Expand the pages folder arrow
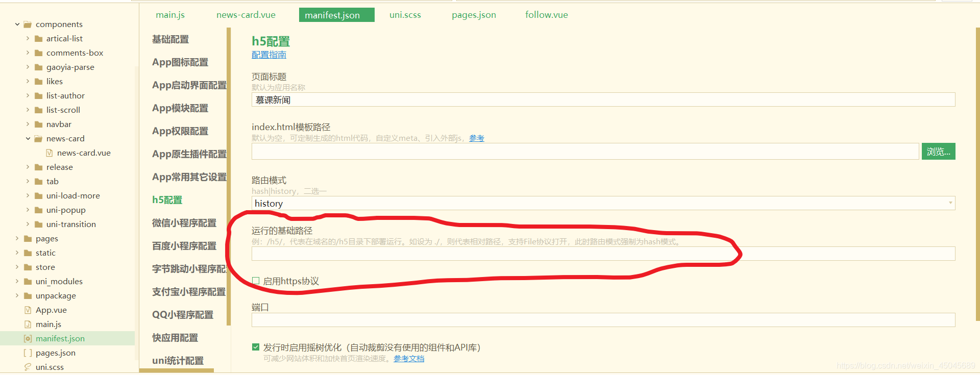This screenshot has width=980, height=375. pyautogui.click(x=17, y=239)
